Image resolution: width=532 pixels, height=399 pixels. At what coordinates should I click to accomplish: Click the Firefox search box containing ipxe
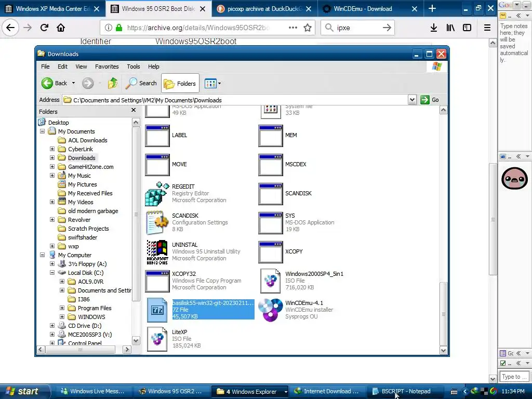click(358, 28)
